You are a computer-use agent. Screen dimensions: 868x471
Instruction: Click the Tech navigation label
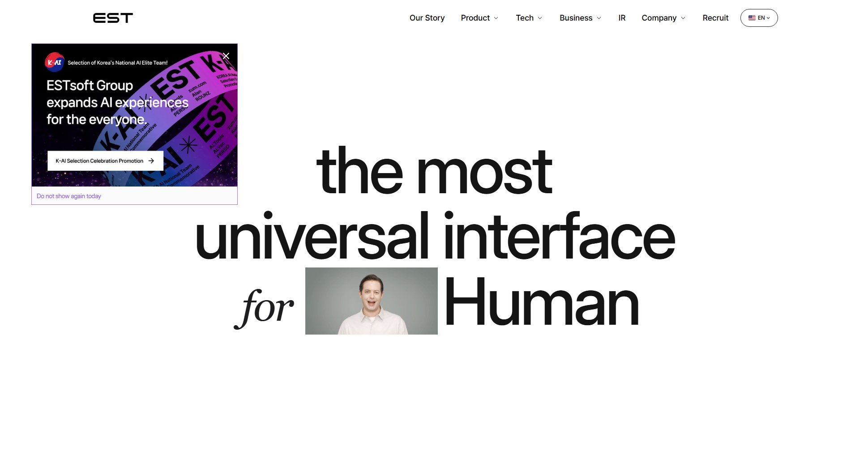click(524, 18)
